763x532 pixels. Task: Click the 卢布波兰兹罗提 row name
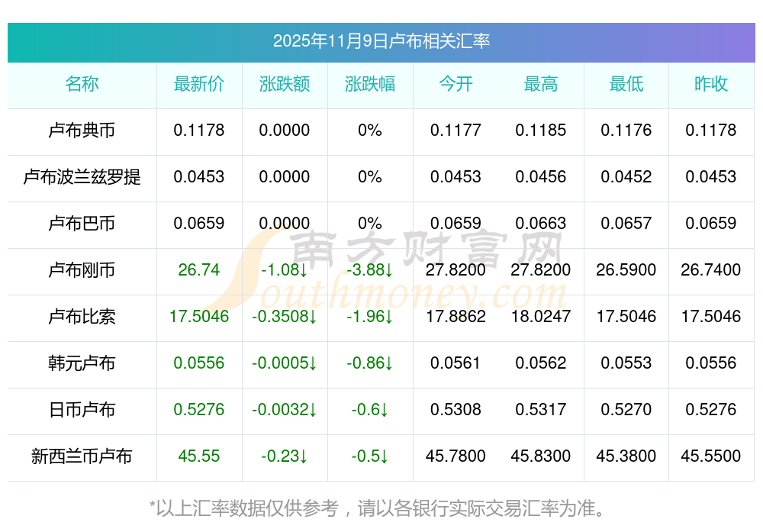[x=82, y=177]
